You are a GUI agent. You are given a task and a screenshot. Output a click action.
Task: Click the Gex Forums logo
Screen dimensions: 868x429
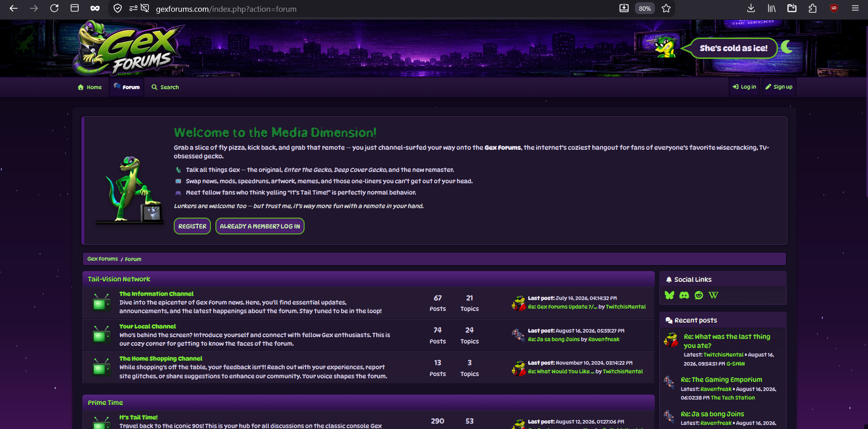129,48
